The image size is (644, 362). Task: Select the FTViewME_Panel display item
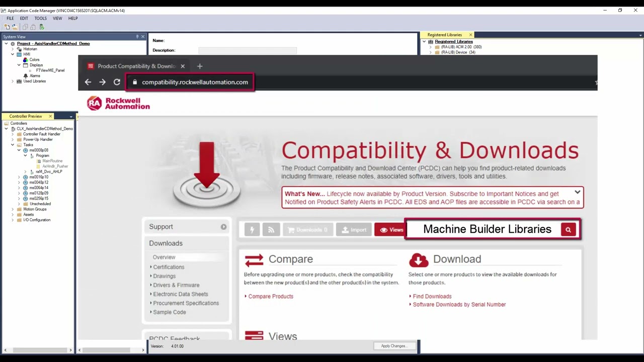(x=50, y=70)
